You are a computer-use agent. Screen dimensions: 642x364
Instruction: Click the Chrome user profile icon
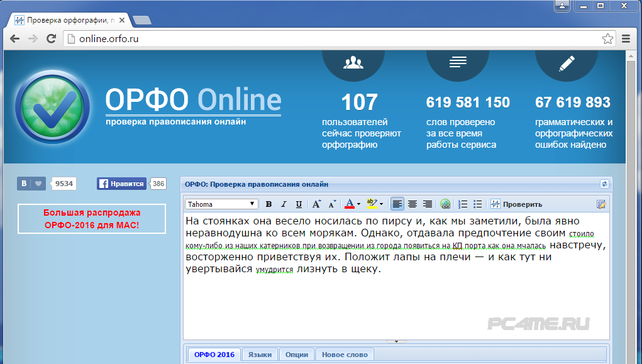[562, 6]
